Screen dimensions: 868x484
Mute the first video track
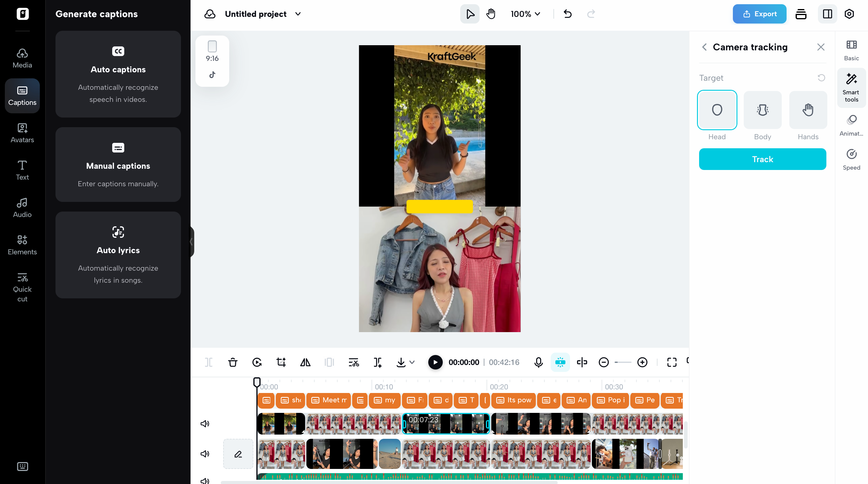coord(205,424)
